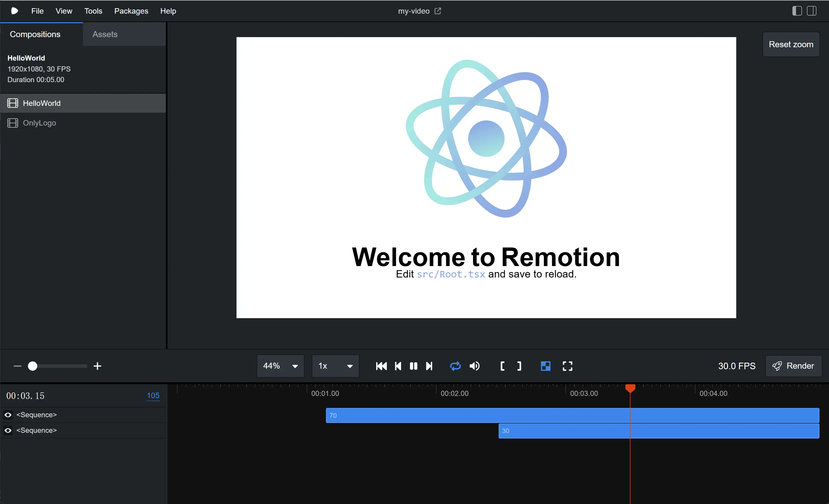This screenshot has width=829, height=504.
Task: Toggle the checkerboard transparency background
Action: [x=545, y=366]
